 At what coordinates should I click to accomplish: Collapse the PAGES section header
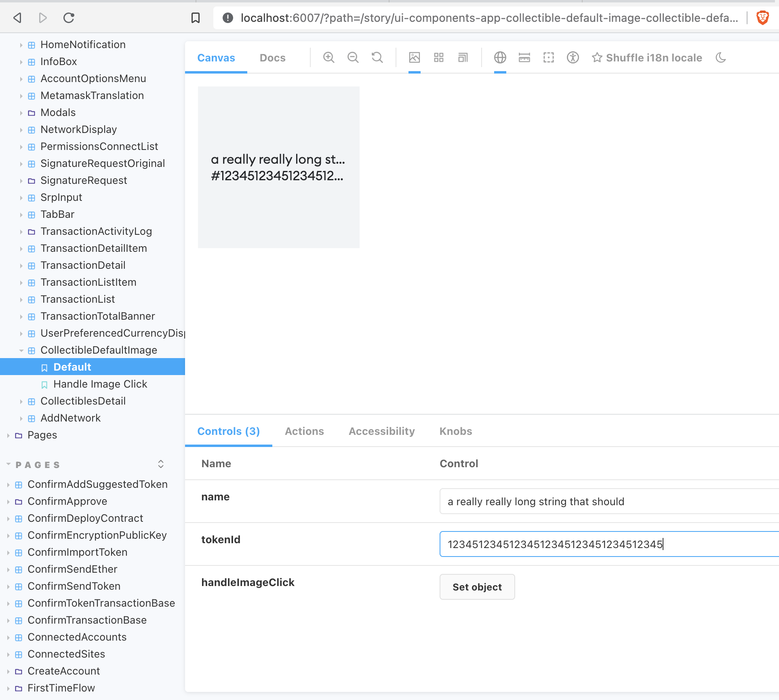tap(37, 465)
